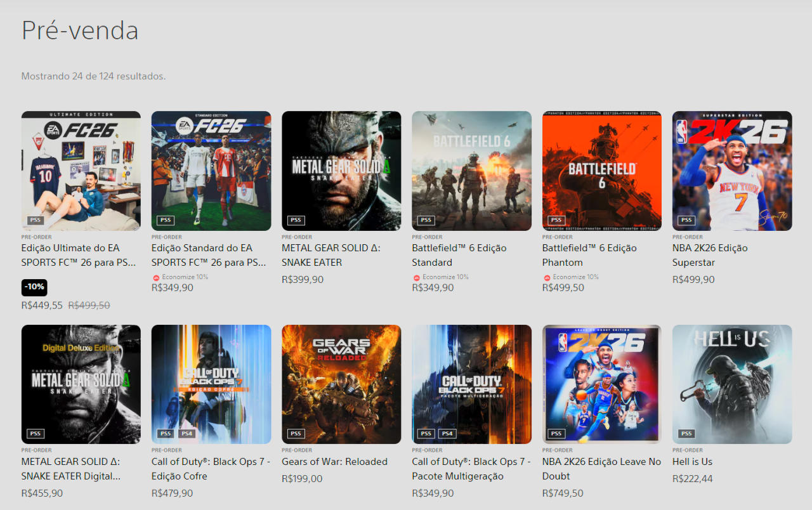Click the R$749,50 price
Viewport: 812px width, 510px height.
563,493
